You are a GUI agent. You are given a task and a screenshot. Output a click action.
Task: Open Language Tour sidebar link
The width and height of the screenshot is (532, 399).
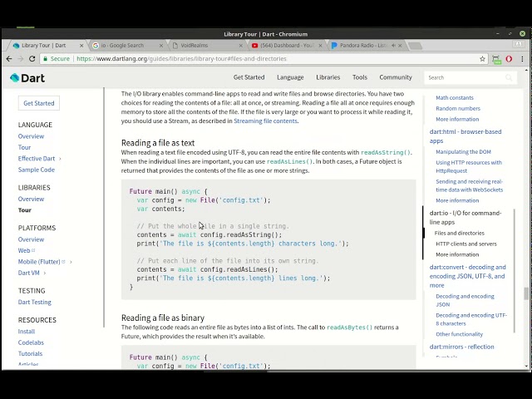tap(24, 147)
